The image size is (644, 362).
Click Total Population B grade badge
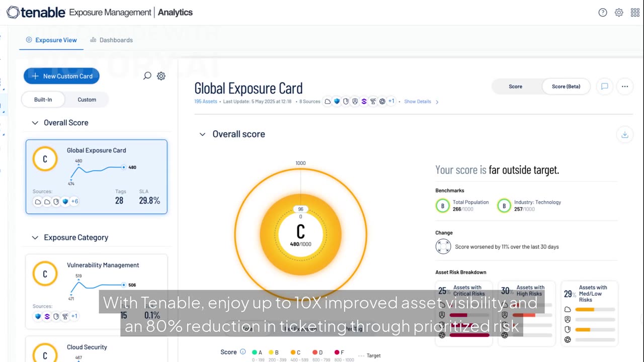(x=443, y=206)
